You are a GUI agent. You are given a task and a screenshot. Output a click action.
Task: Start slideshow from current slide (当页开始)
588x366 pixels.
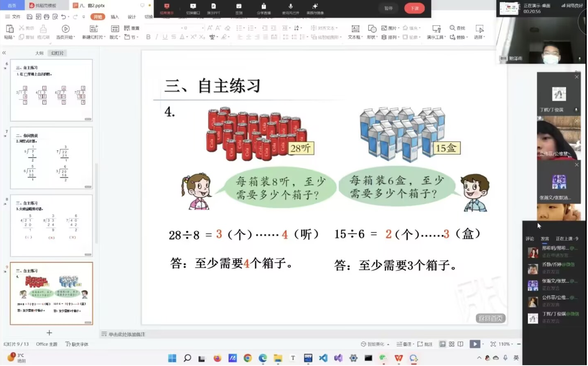65,29
